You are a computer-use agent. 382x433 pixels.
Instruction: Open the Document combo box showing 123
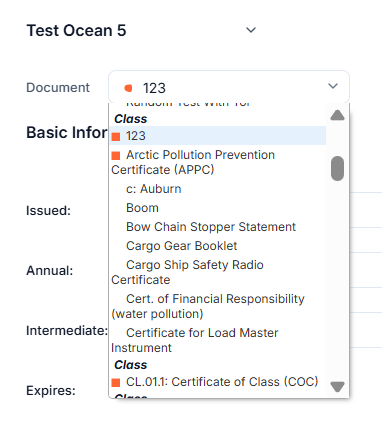tap(229, 87)
